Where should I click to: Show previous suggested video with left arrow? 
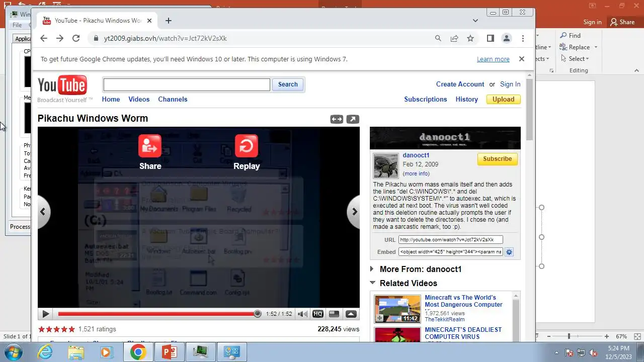43,212
